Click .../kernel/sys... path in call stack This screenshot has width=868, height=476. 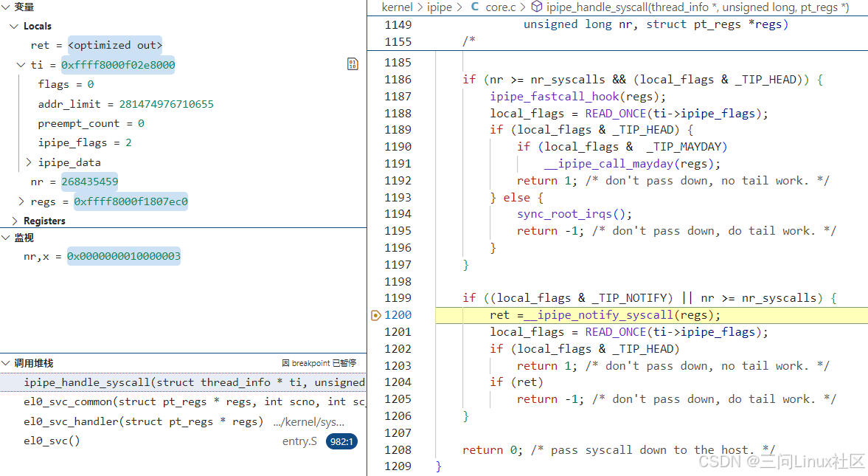(309, 422)
